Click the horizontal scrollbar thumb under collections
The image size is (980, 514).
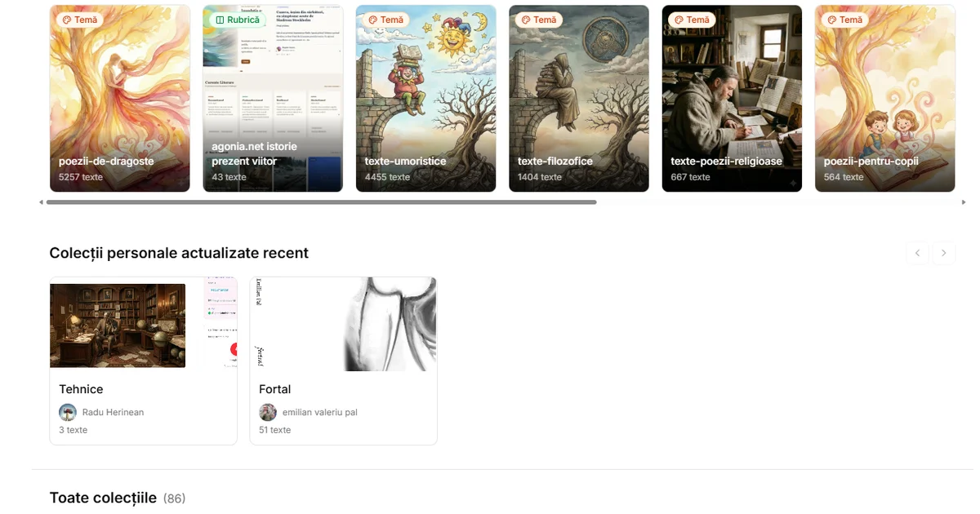pos(322,202)
